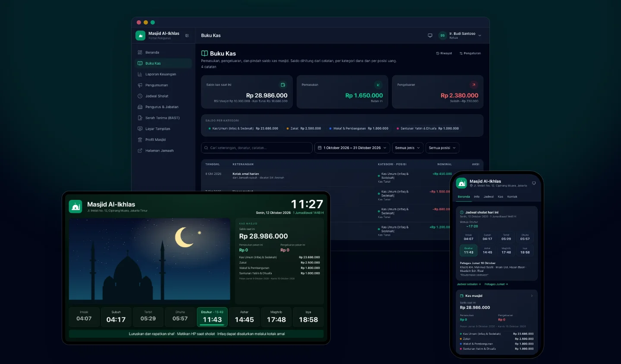Open Beranda from the sidebar
This screenshot has height=364, width=621.
tap(163, 53)
